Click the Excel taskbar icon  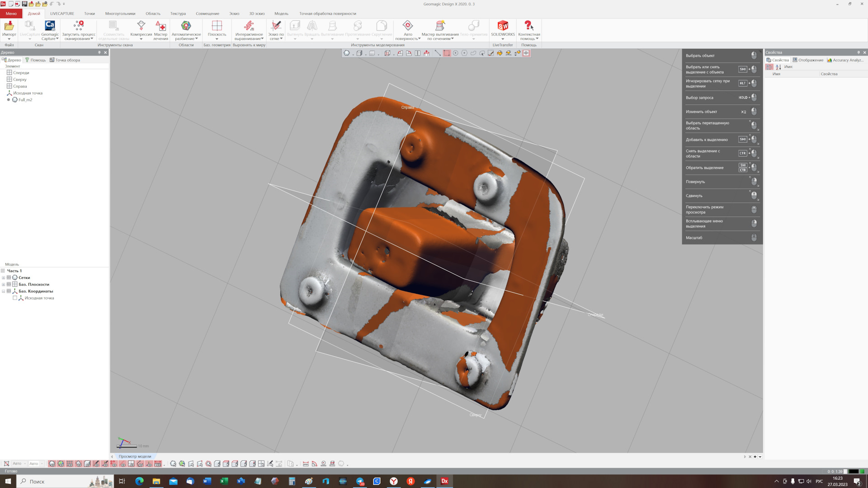224,481
